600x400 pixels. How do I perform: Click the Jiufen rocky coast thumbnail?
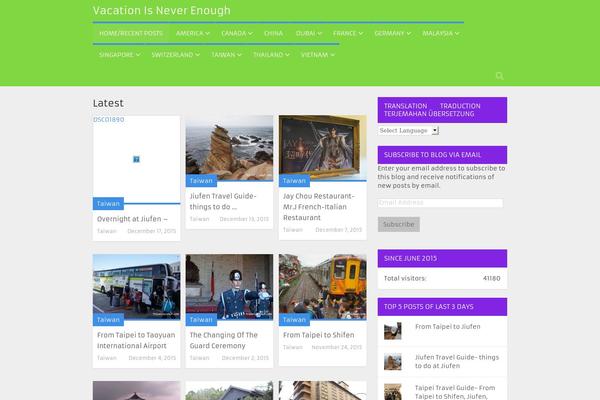pos(230,148)
